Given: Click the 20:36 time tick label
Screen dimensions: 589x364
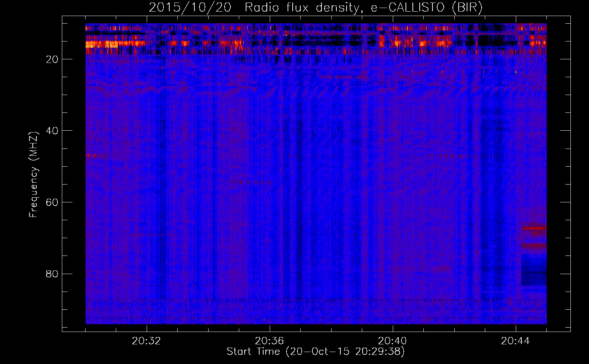Looking at the screenshot, I should point(269,341).
